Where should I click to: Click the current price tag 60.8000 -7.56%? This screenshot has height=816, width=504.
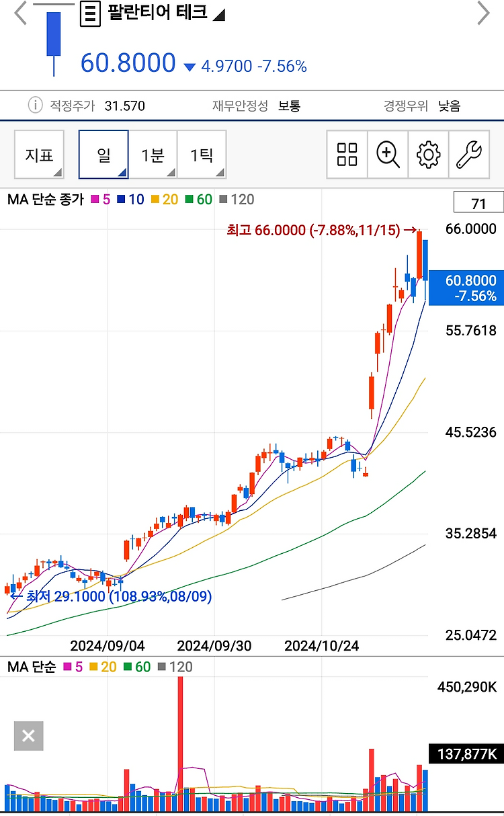(466, 288)
